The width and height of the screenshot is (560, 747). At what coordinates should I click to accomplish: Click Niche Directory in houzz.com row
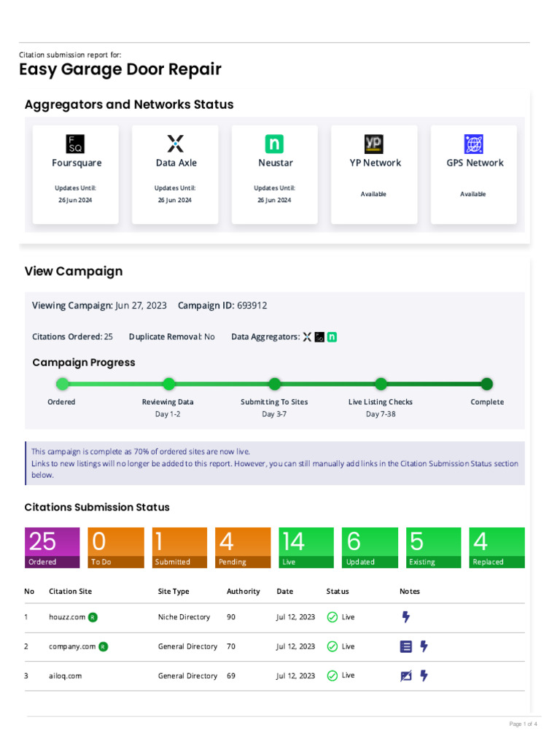click(184, 617)
